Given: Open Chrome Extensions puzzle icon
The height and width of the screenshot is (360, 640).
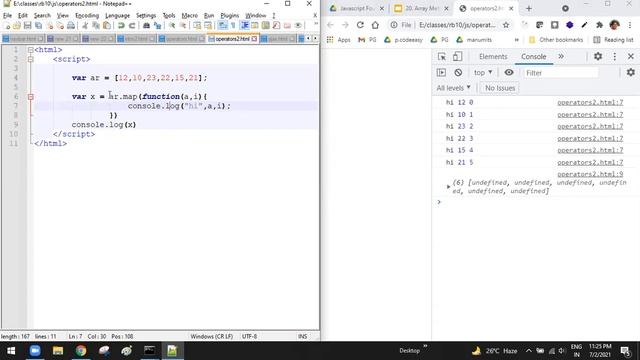Looking at the screenshot, I should (599, 25).
